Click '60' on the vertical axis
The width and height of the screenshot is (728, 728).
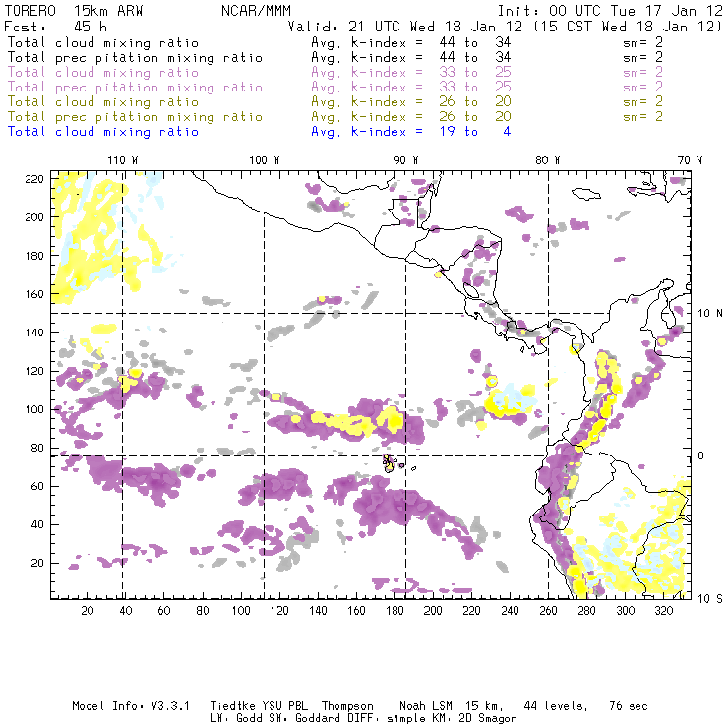[x=38, y=486]
